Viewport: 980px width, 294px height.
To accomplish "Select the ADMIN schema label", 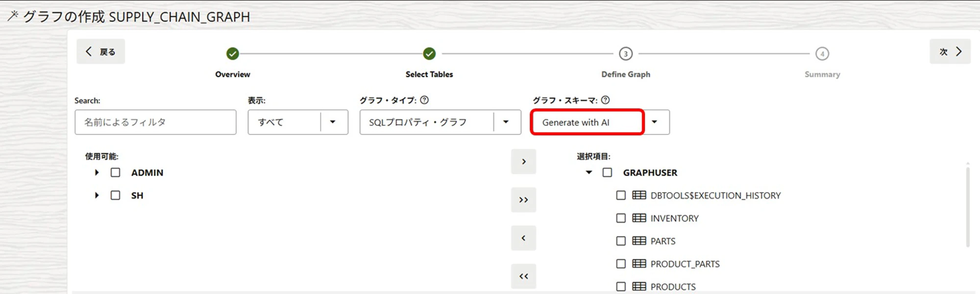I will pos(147,172).
